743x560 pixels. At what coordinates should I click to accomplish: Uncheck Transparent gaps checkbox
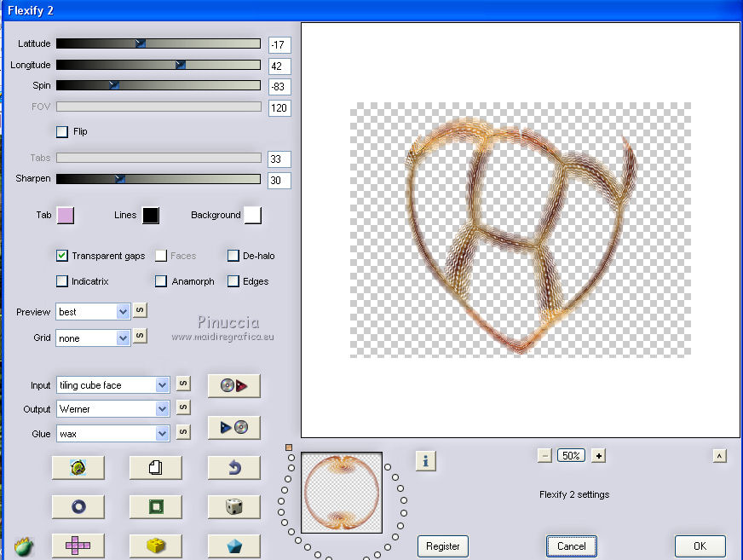(x=62, y=256)
